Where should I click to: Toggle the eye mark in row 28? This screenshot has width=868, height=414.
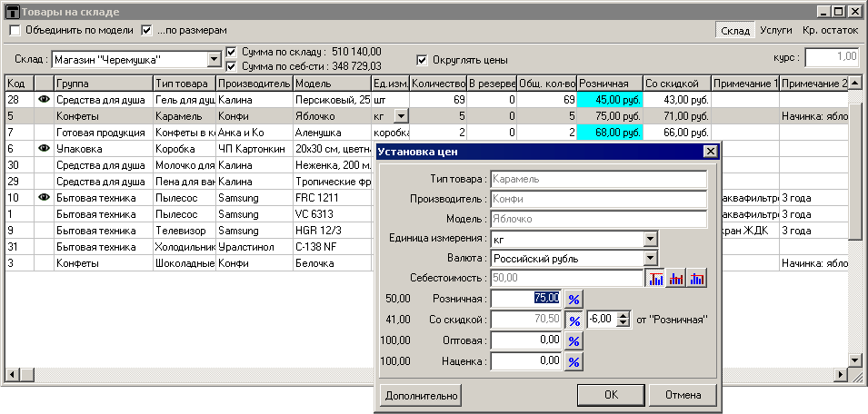(45, 100)
